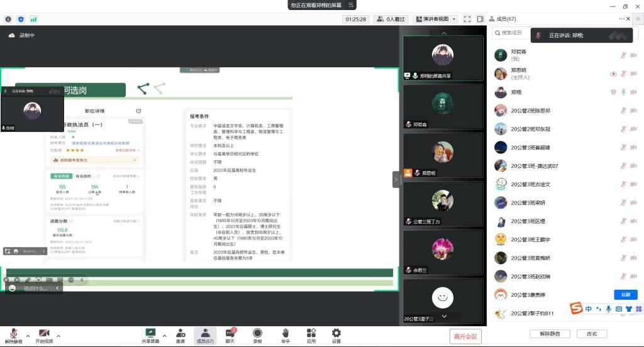Viewport: 644px width, 347px height.
Task: Open more options (…) in members panel header
Action: pyautogui.click(x=621, y=19)
